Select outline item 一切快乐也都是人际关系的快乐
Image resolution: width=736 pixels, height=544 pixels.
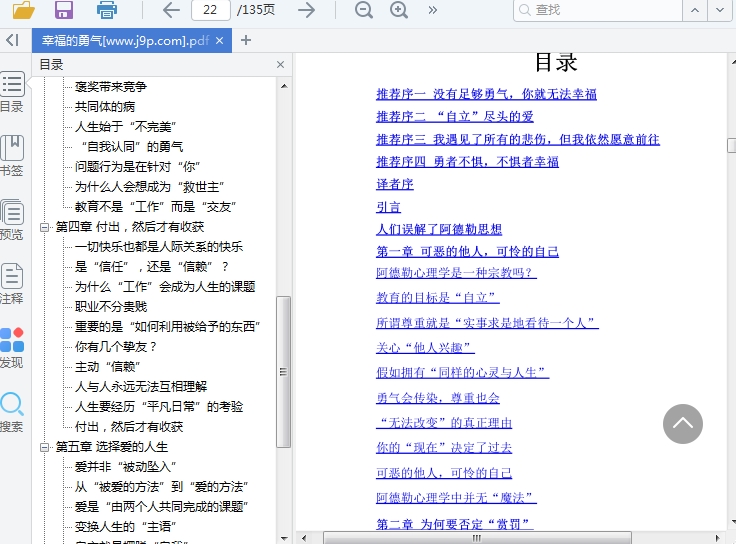(x=159, y=247)
